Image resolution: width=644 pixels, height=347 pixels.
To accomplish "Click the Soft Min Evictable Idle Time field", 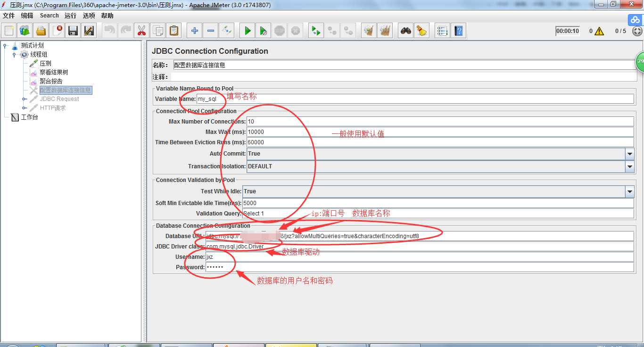I will click(438, 203).
